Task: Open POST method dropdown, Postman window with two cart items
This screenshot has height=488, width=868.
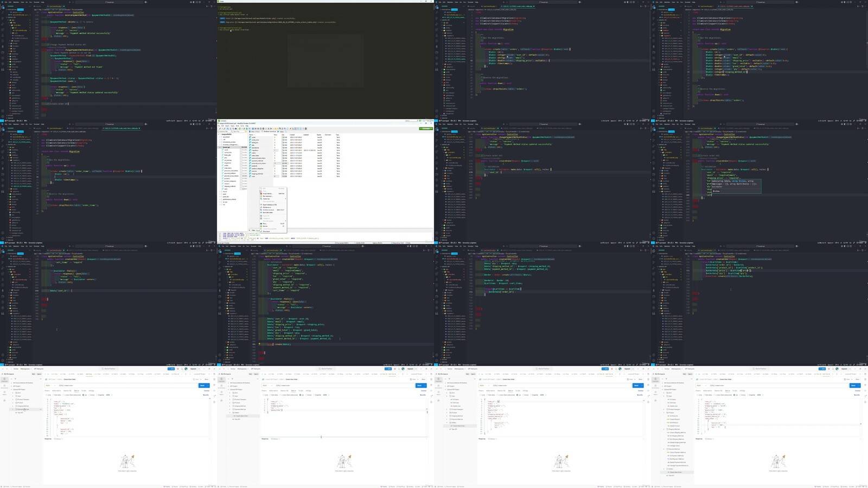Action: 50,386
